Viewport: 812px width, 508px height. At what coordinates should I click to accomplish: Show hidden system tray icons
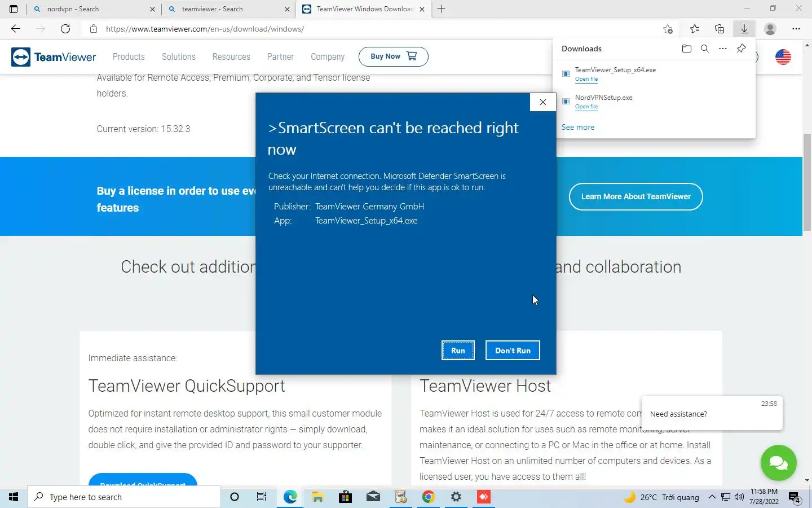click(x=712, y=497)
